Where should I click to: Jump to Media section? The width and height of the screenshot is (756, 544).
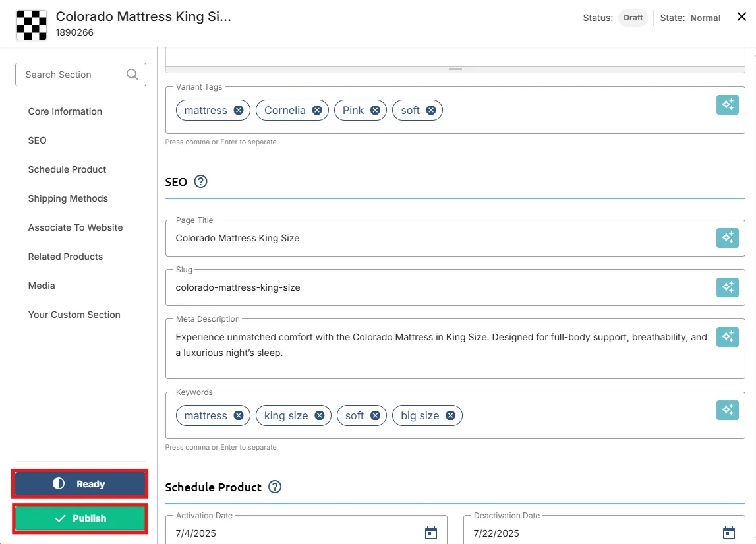(42, 286)
